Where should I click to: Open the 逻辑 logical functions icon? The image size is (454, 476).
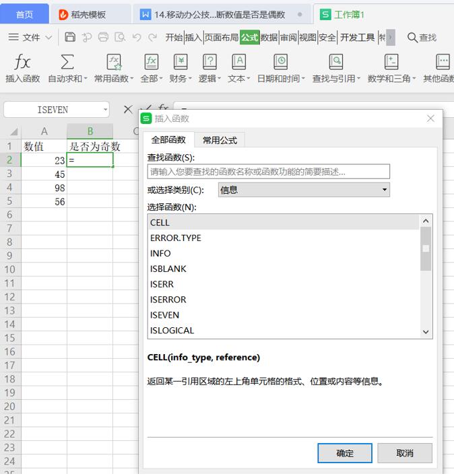[x=209, y=62]
